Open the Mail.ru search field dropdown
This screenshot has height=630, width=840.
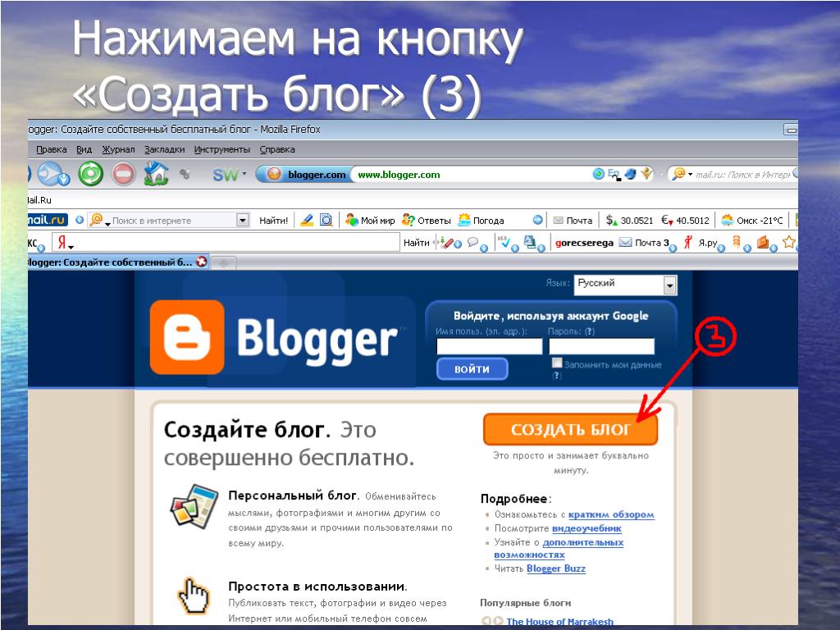point(243,220)
